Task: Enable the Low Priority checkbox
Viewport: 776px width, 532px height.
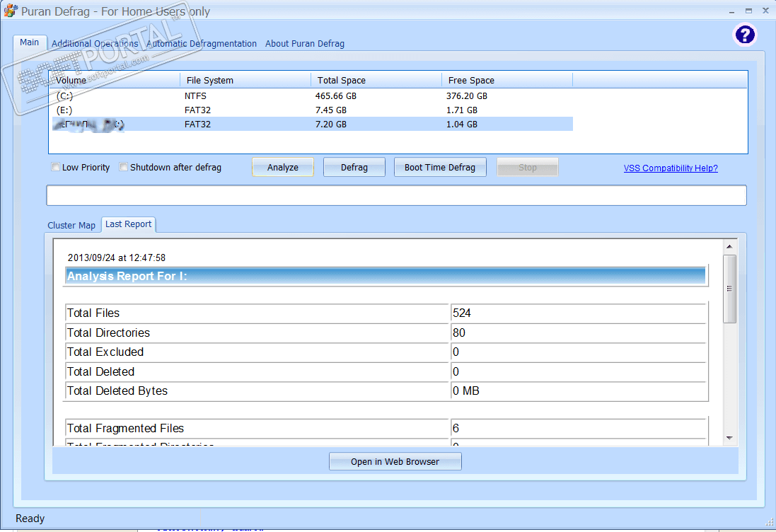Action: click(55, 167)
